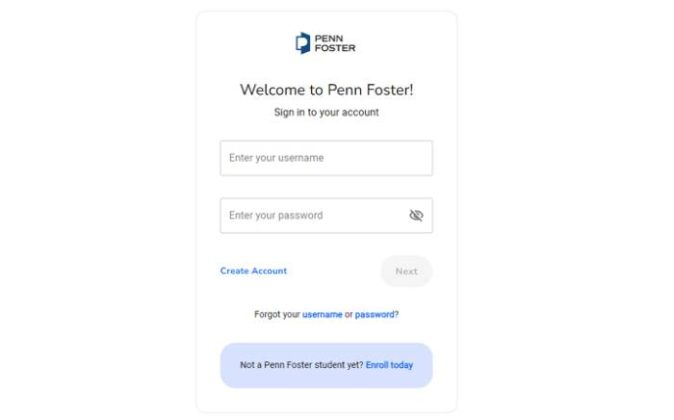Screen dimensions: 674x420
Task: Click the 'or' between the forgot links
Action: click(349, 314)
